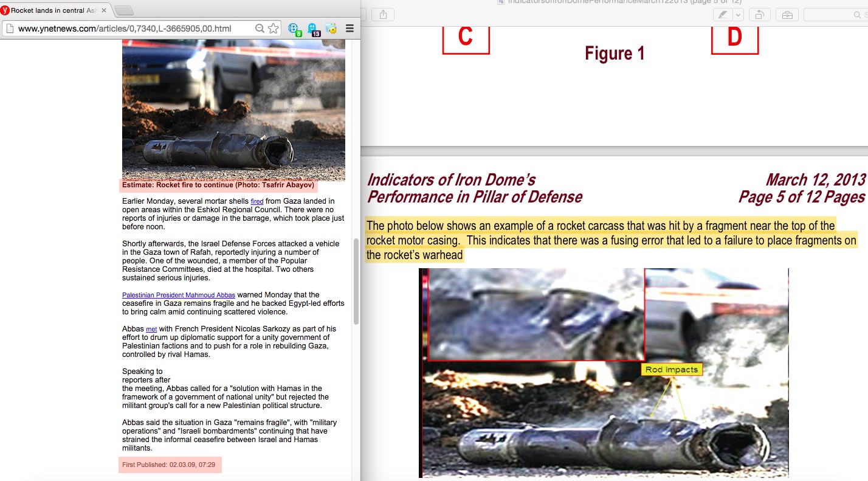Click 'Estimate: Rocket fire to continue' caption
This screenshot has width=868, height=481.
coord(218,185)
